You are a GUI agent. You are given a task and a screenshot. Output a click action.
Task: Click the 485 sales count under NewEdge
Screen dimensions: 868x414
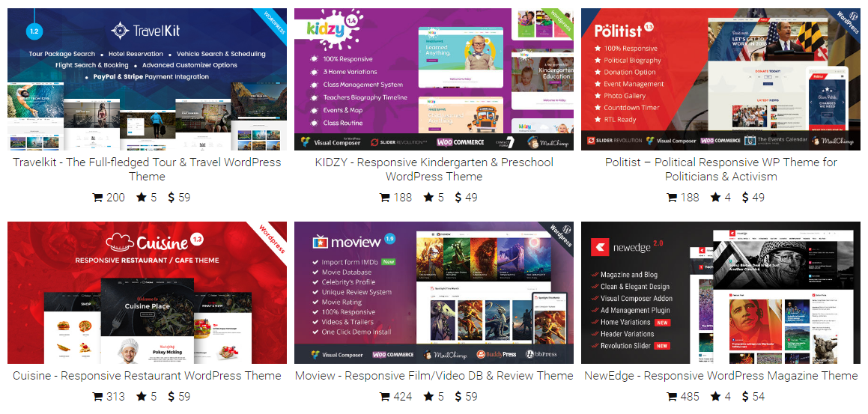coord(690,396)
